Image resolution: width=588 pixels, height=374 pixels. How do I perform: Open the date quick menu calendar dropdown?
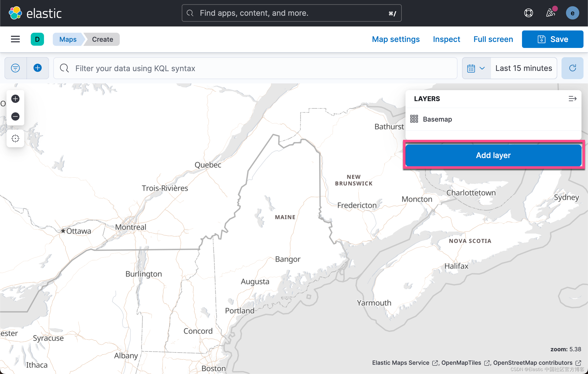tap(476, 68)
